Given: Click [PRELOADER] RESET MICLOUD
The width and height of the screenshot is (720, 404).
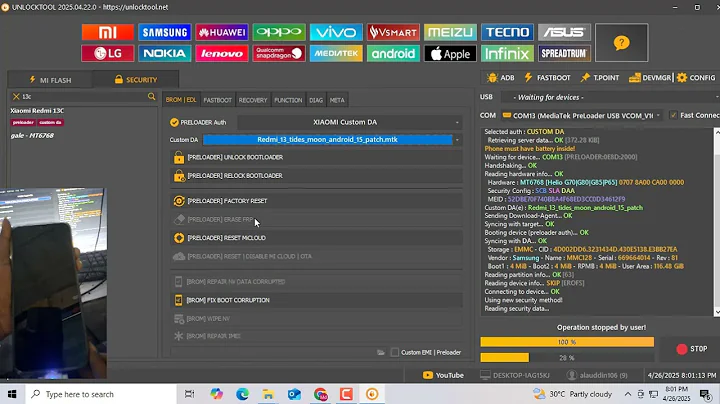Looking at the screenshot, I should coord(316,238).
